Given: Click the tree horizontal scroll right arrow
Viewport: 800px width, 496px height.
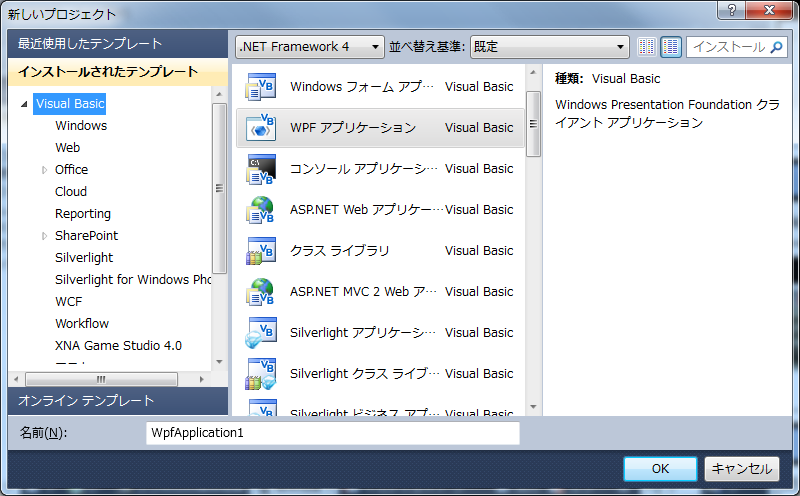Looking at the screenshot, I should (202, 379).
